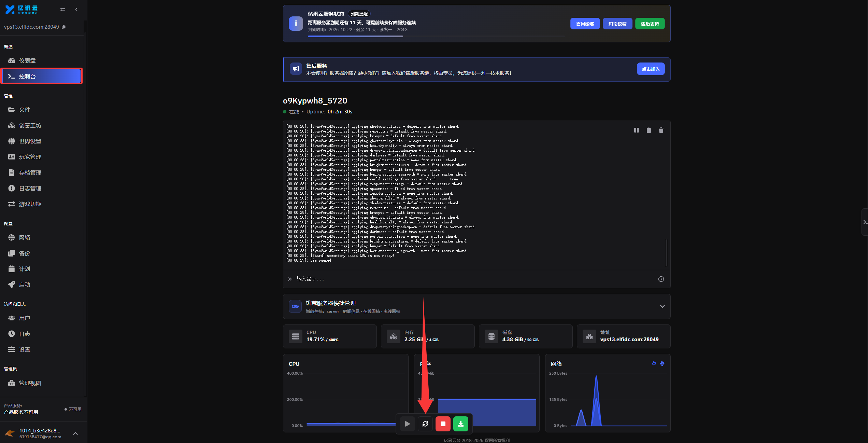Open 备份 backups page
The image size is (868, 443).
42,253
